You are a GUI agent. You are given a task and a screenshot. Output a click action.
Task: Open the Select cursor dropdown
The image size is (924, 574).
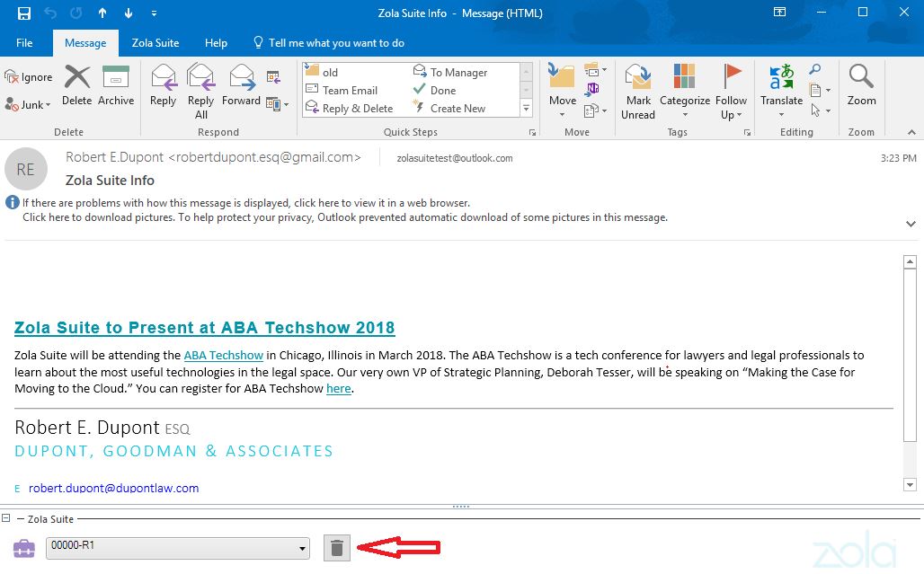[x=820, y=110]
